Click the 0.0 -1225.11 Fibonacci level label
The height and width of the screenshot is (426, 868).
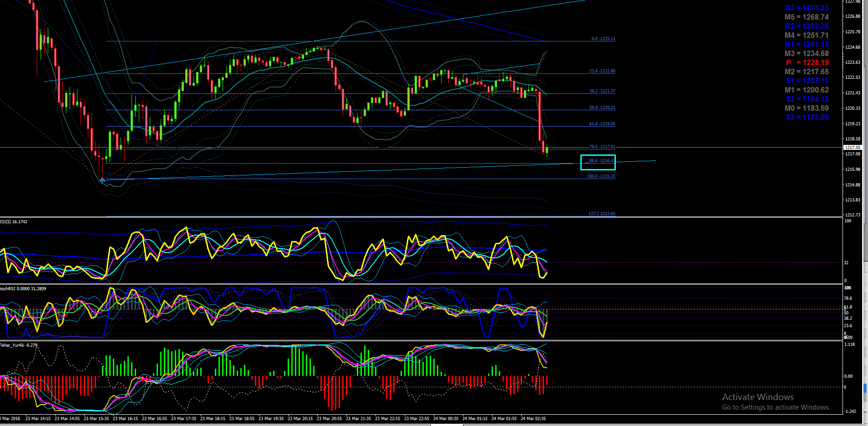tap(603, 39)
